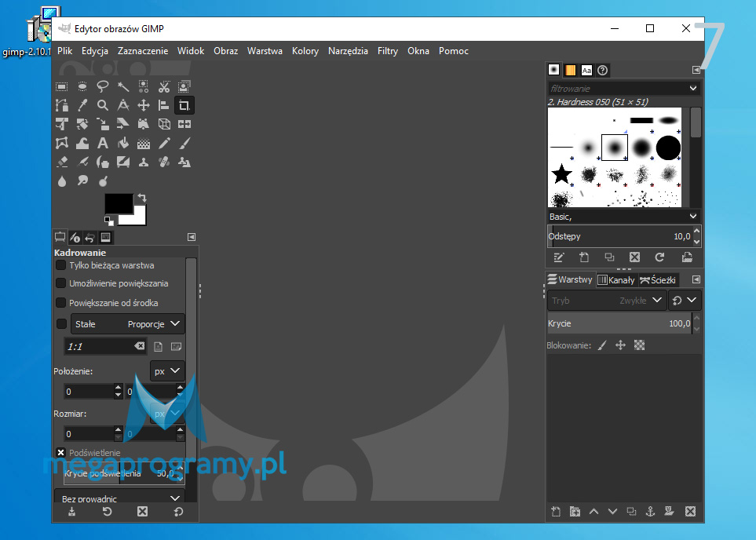This screenshot has width=756, height=540.
Task: Reset colors to default black and white
Action: click(109, 221)
